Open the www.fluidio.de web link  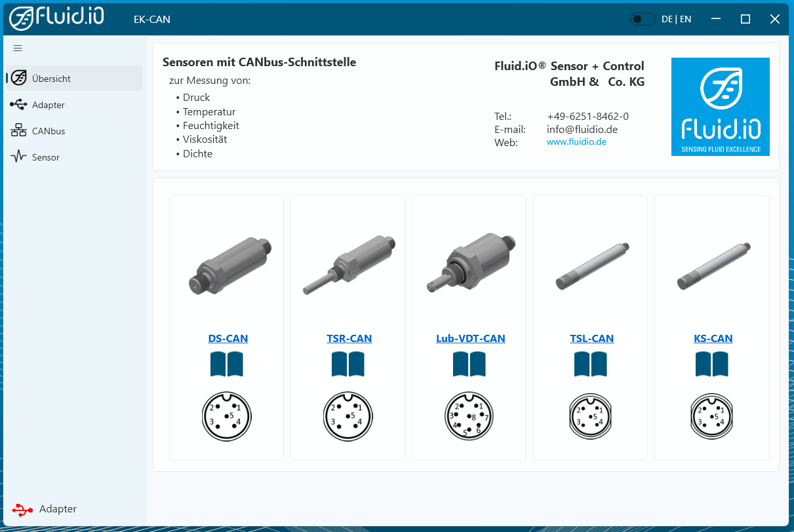pos(576,142)
